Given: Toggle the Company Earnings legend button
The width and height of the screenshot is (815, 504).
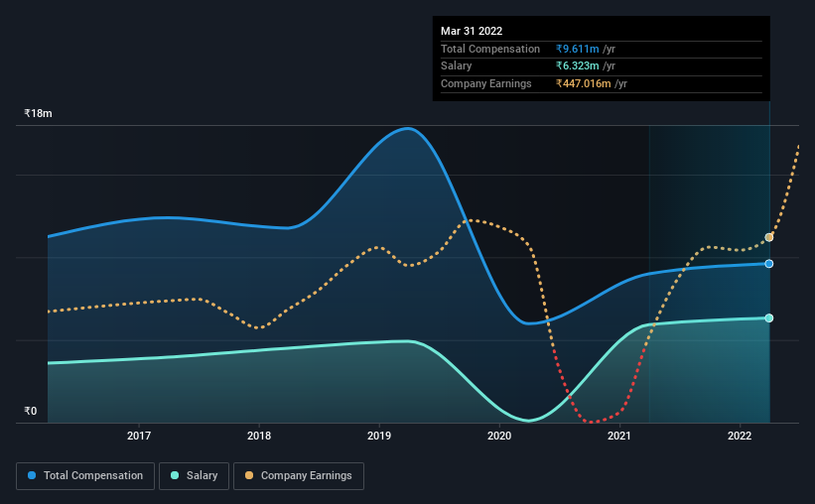Looking at the screenshot, I should click(x=299, y=476).
